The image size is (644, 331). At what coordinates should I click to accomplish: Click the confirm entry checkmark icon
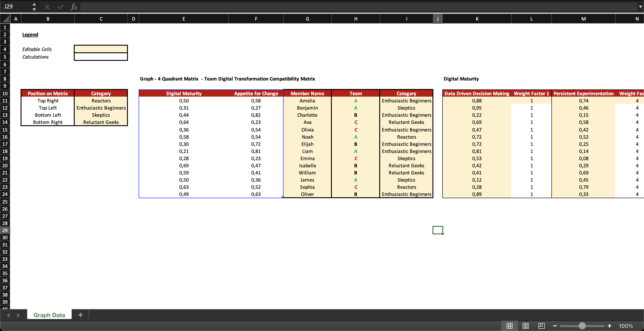click(x=60, y=7)
